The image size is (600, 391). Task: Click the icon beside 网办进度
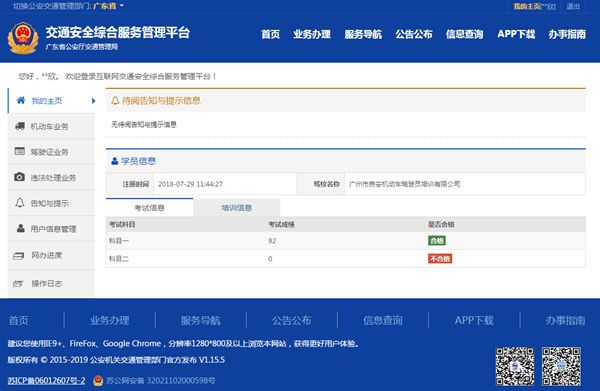19,256
